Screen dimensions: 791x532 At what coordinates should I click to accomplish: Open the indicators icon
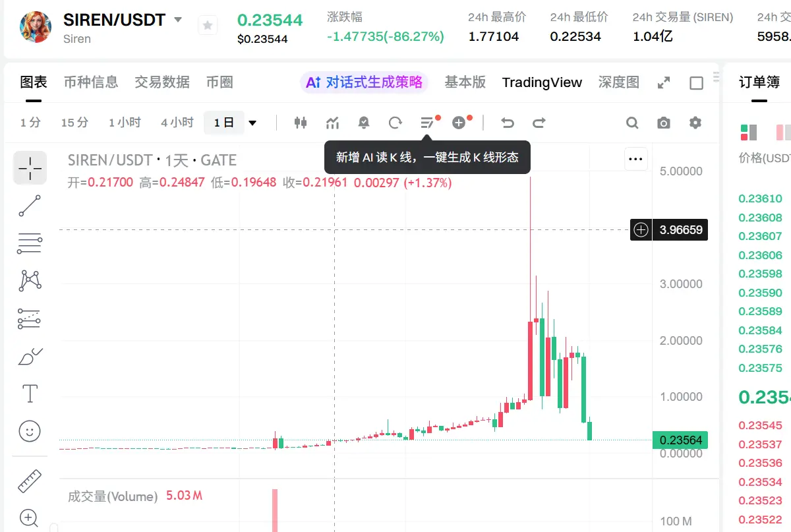[332, 123]
